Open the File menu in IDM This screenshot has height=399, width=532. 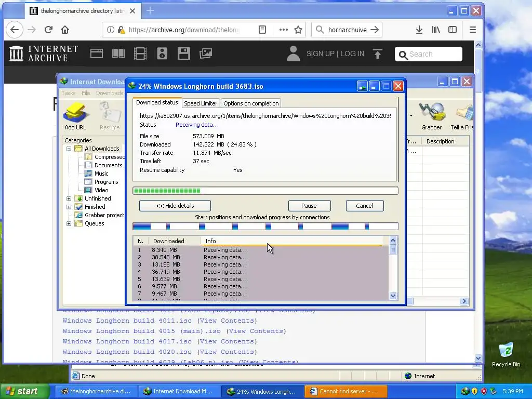86,93
